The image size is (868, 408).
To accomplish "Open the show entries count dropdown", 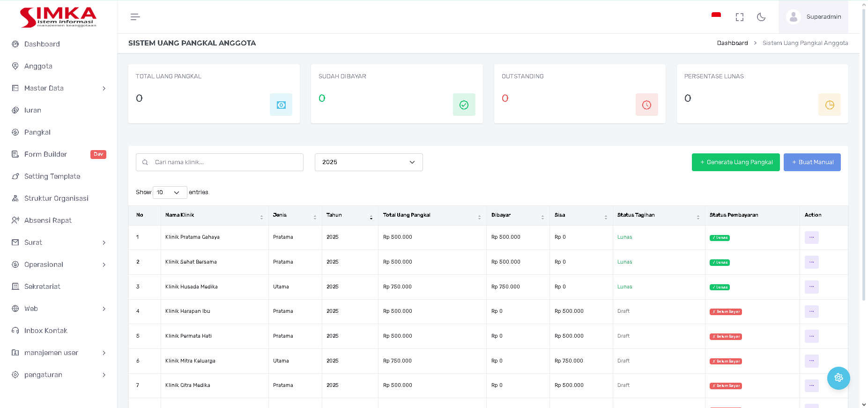I will point(170,192).
